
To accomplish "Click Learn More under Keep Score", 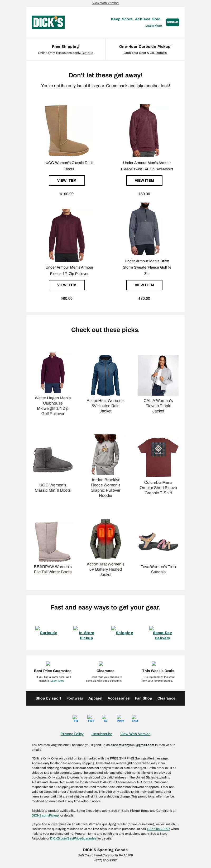I will point(154,26).
